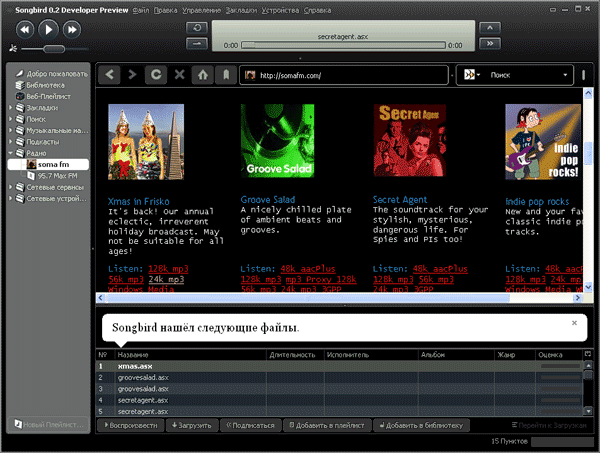Open the Secret Agent title link
The height and width of the screenshot is (453, 600).
coord(400,200)
